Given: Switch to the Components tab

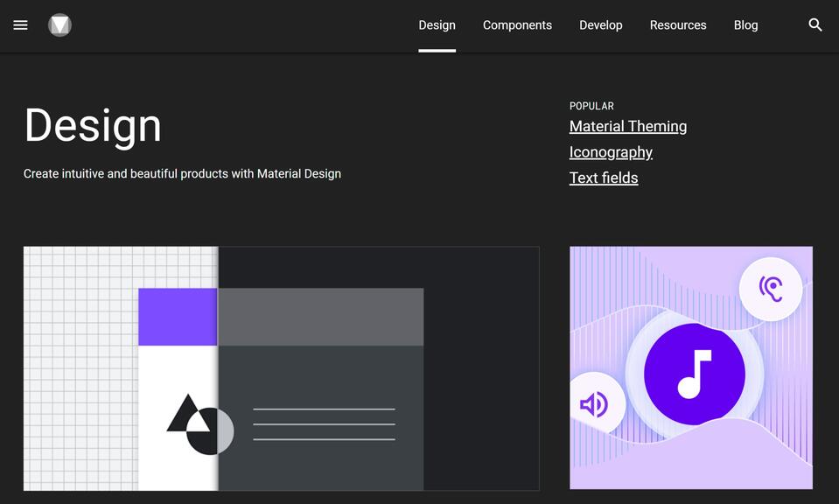Looking at the screenshot, I should pos(517,24).
